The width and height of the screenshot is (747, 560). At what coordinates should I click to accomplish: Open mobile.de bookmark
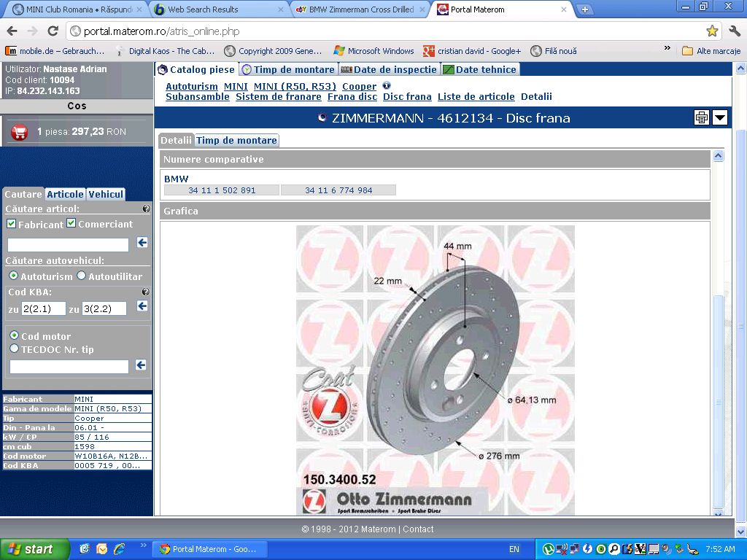pyautogui.click(x=55, y=51)
